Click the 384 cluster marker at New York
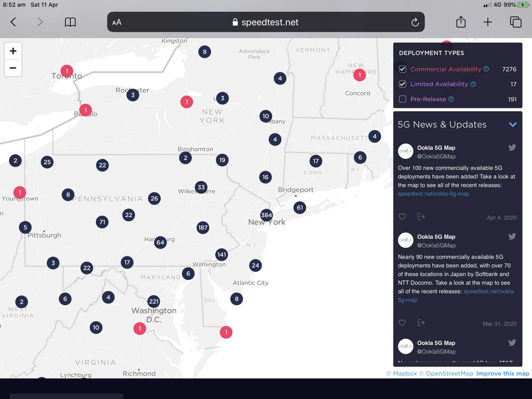 (x=266, y=215)
